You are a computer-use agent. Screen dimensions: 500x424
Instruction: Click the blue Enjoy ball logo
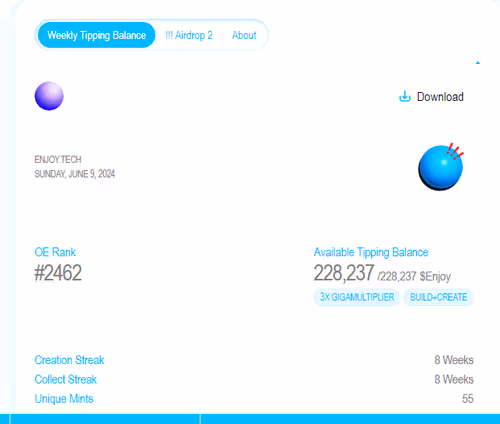(441, 167)
